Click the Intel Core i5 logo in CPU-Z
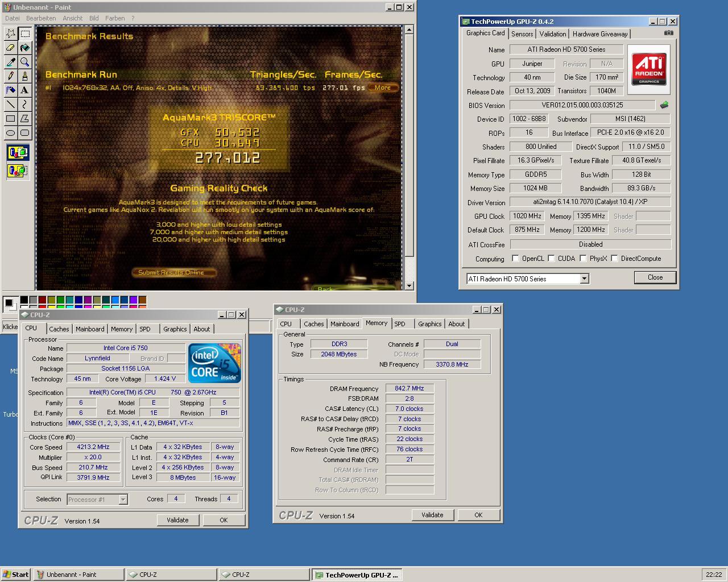This screenshot has width=728, height=582. 214,363
